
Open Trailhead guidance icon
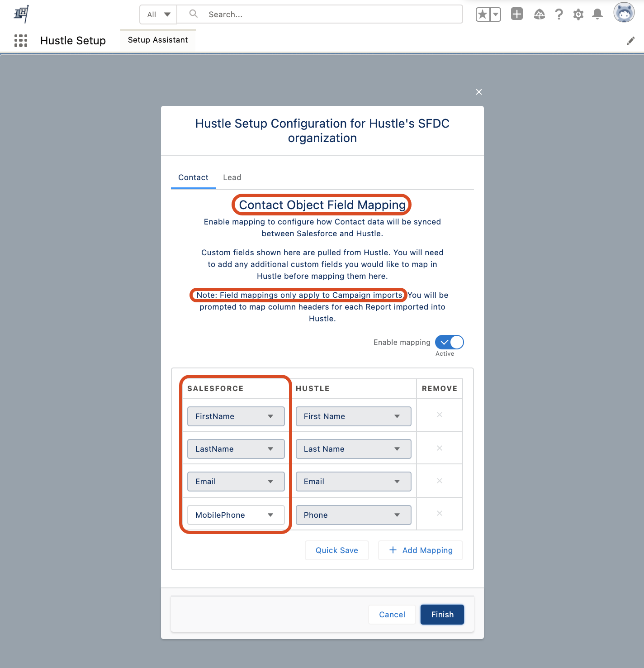pos(539,14)
